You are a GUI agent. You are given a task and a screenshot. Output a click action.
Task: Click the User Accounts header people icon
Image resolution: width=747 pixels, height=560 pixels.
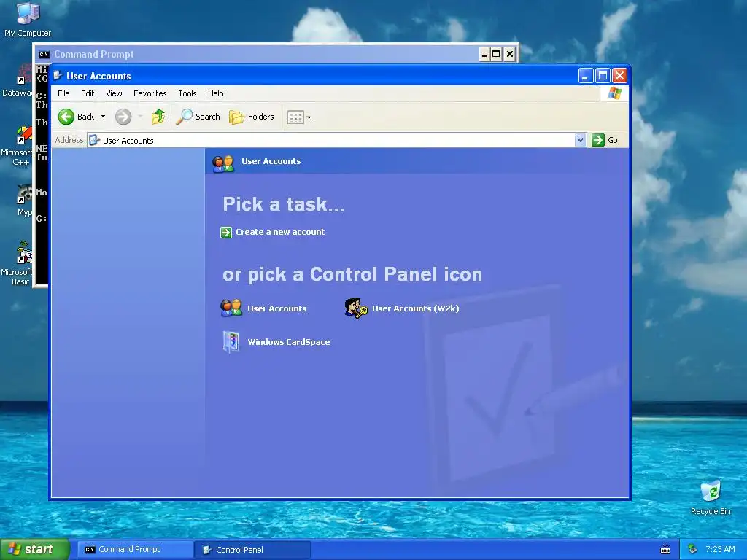click(223, 163)
